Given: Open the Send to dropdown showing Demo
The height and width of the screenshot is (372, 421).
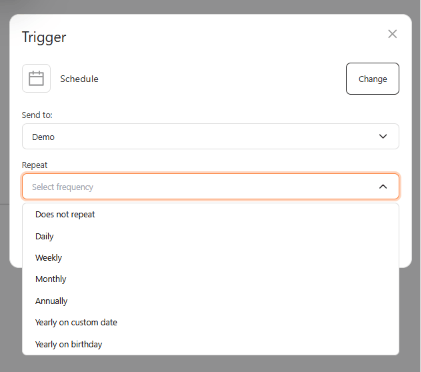Looking at the screenshot, I should 211,136.
